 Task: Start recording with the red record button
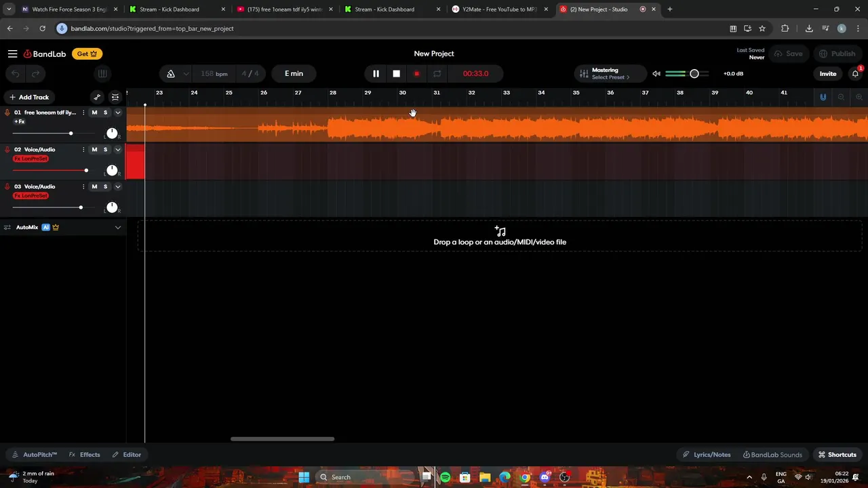(x=416, y=73)
